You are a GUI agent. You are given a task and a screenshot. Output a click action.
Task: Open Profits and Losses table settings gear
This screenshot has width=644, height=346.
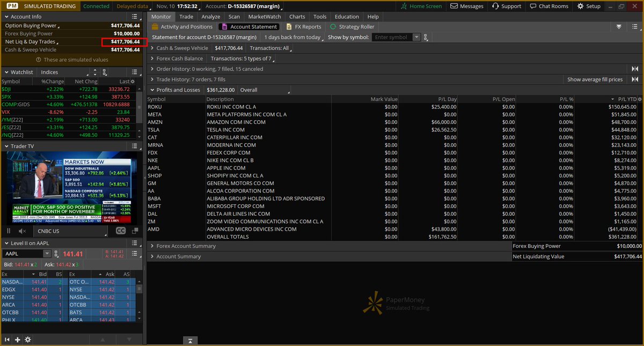639,100
